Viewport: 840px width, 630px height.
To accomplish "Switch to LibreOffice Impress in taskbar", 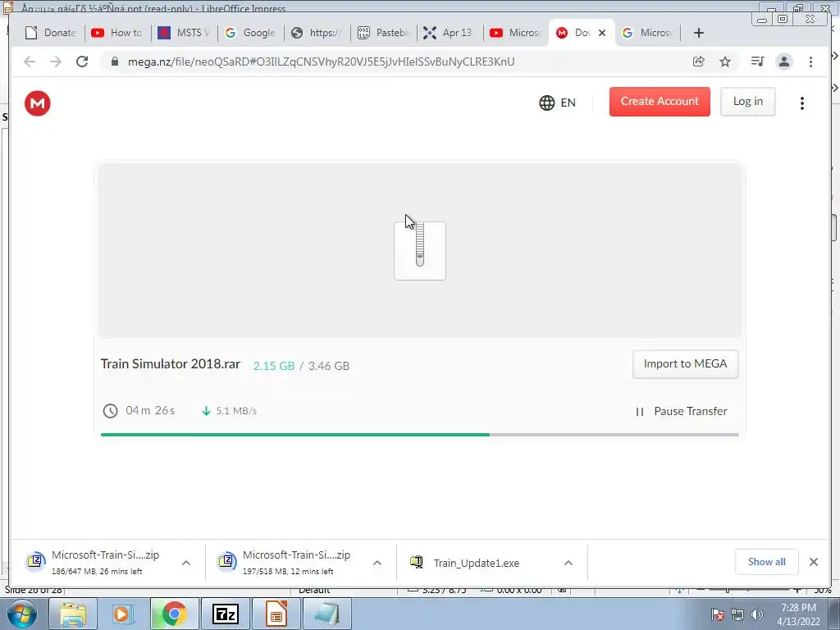I will point(276,614).
